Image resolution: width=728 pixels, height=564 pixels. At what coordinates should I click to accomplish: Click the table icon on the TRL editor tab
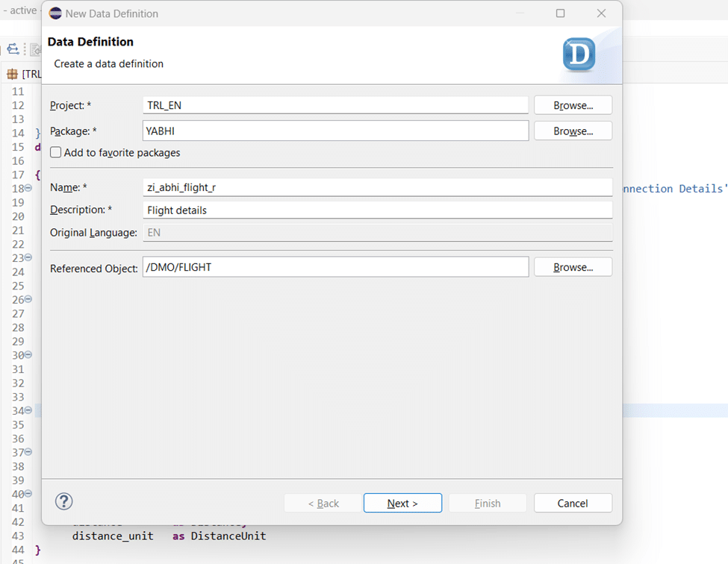click(x=12, y=75)
